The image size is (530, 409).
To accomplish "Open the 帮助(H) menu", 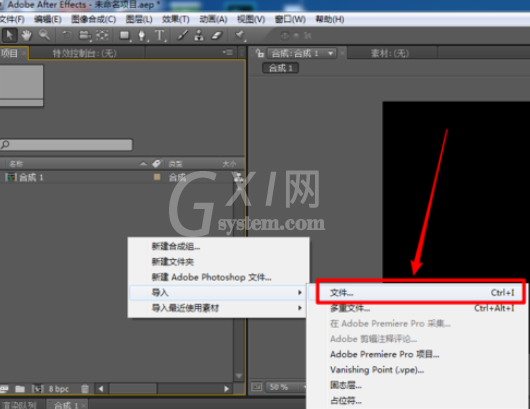I will pos(330,19).
